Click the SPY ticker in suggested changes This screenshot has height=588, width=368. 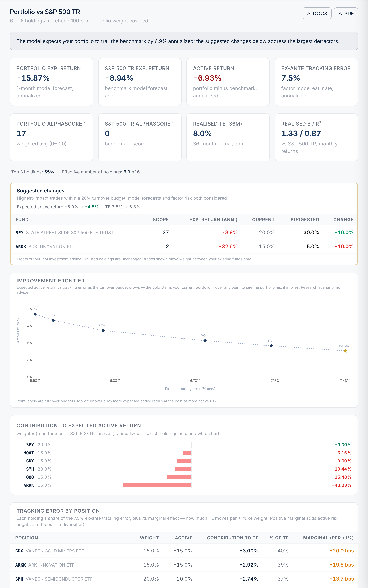[x=19, y=232]
